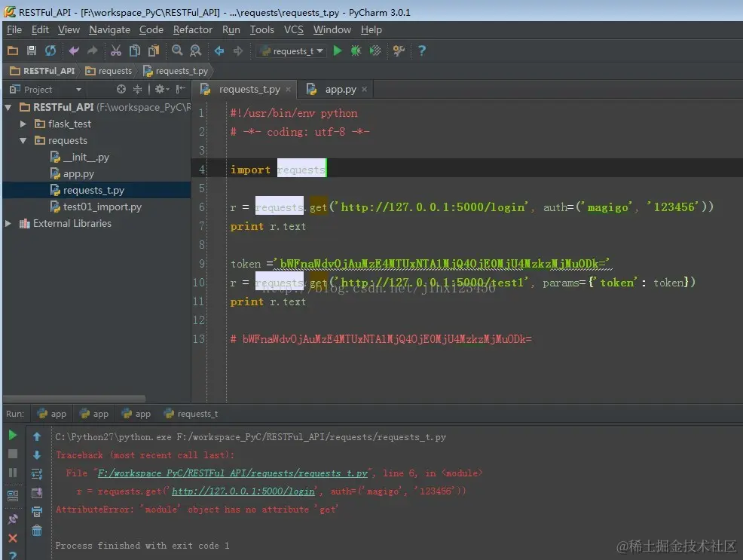
Task: Open Find with the magnifier icon
Action: (177, 50)
